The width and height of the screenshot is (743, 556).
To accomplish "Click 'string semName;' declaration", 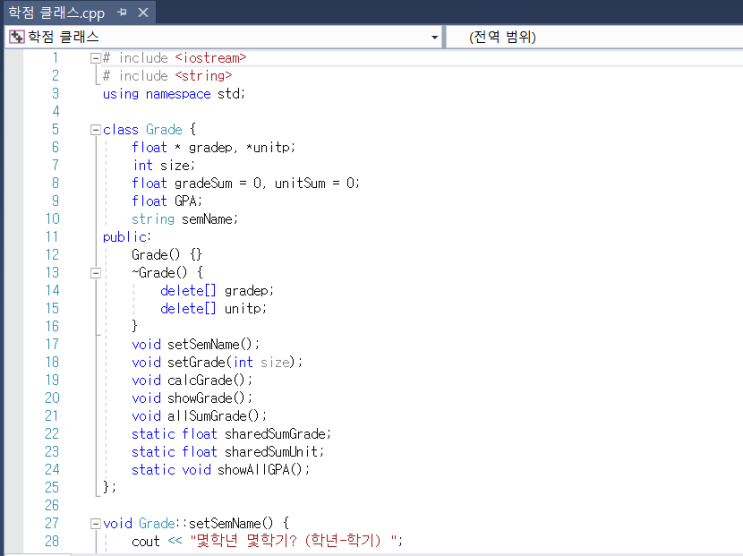I will coord(185,219).
